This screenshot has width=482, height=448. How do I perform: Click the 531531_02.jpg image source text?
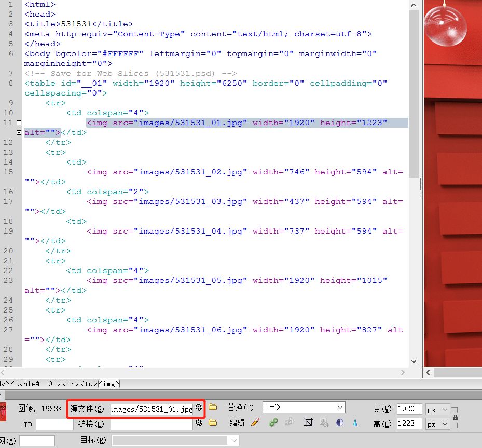click(x=190, y=172)
